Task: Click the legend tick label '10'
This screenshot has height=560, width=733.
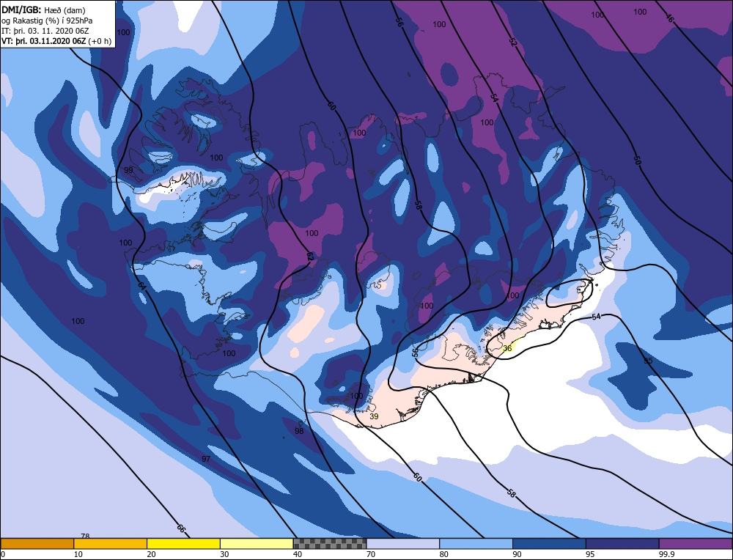Action: [78, 554]
